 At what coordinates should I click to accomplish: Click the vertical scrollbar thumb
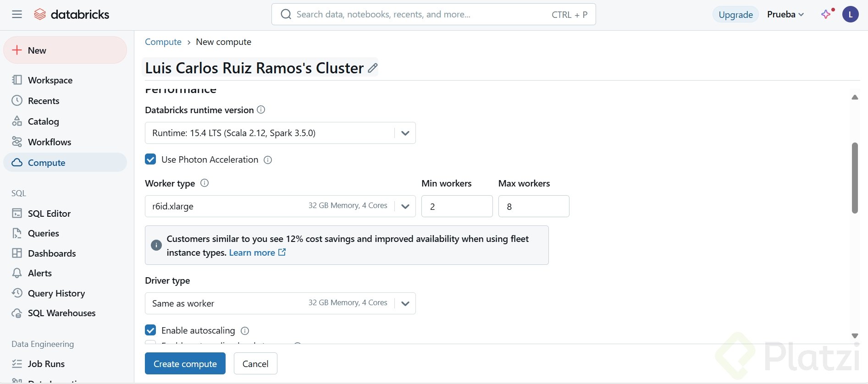coord(855,178)
